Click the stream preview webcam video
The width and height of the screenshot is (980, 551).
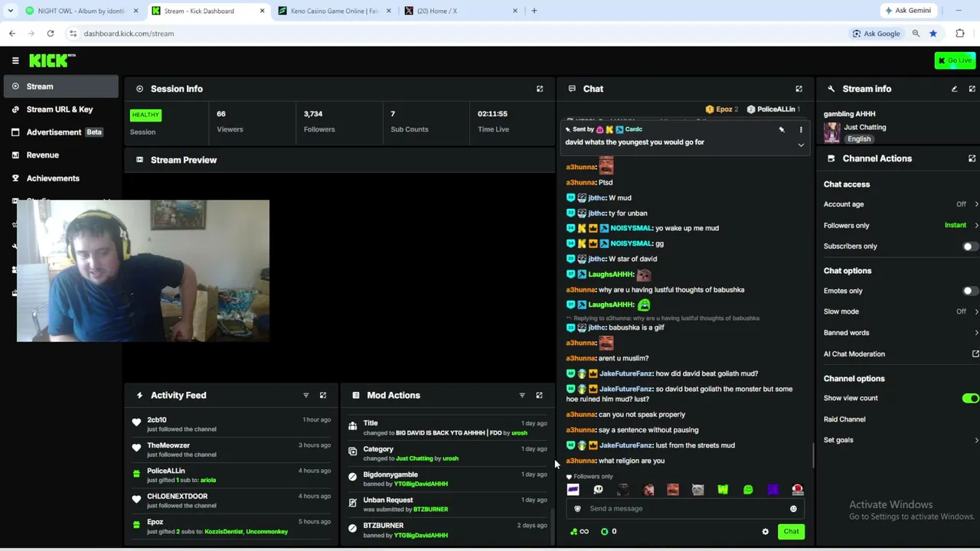click(x=143, y=271)
